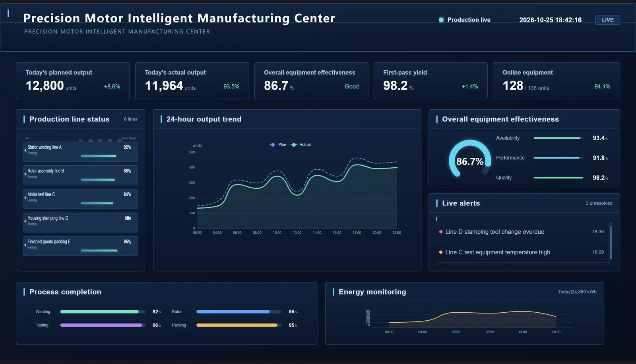
Task: Click the 86.7% OEE gauge
Action: pyautogui.click(x=470, y=159)
